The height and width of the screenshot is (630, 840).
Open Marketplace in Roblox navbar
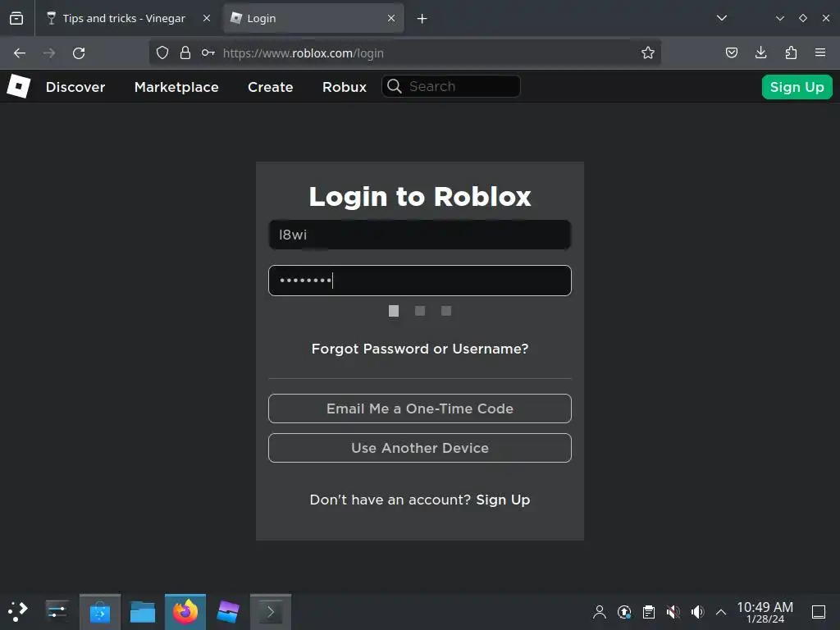(x=176, y=87)
